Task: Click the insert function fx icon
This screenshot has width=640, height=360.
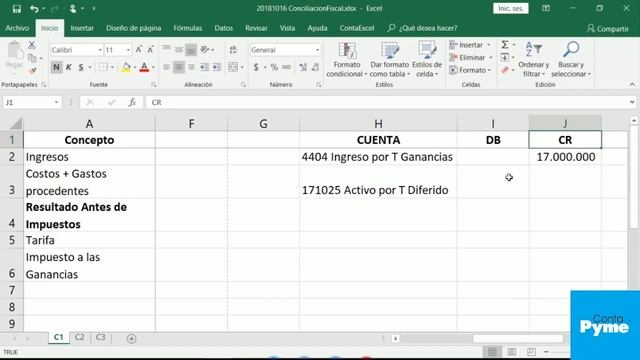Action: (x=132, y=102)
